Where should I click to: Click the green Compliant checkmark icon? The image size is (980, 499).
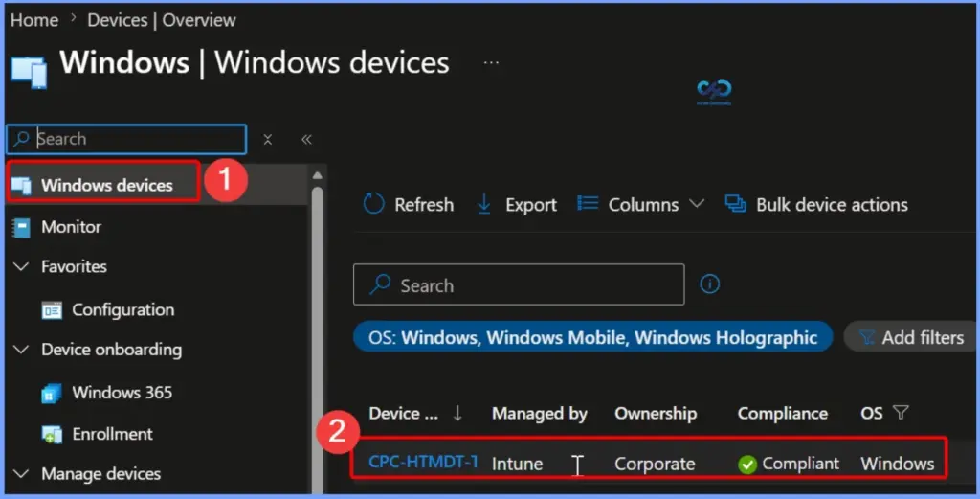point(747,464)
